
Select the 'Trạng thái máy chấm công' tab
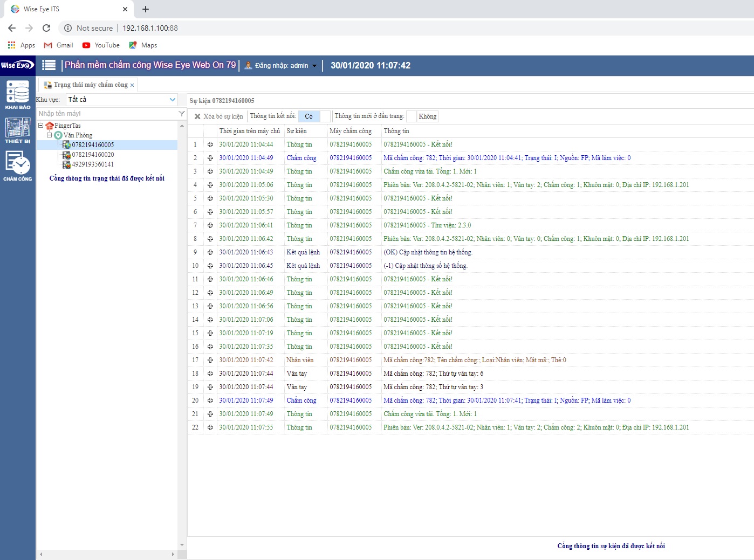pos(90,85)
